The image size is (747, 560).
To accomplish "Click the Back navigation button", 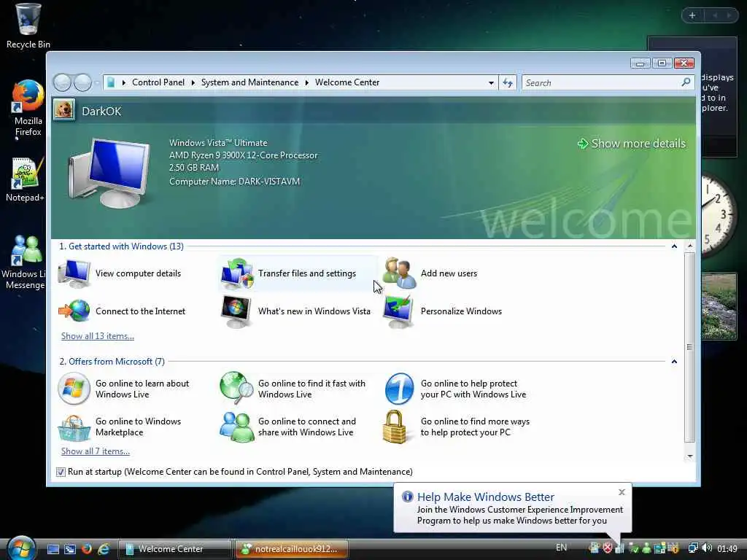I will 63,83.
